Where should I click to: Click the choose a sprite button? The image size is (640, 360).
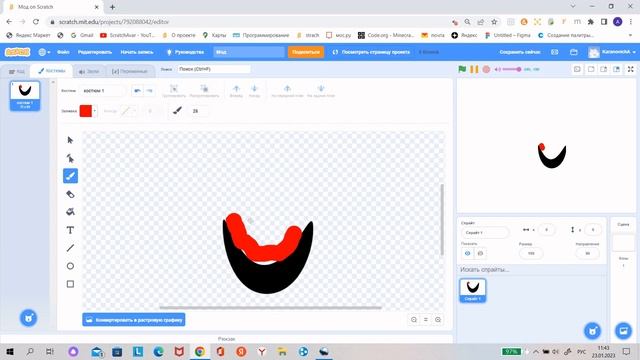[592, 331]
